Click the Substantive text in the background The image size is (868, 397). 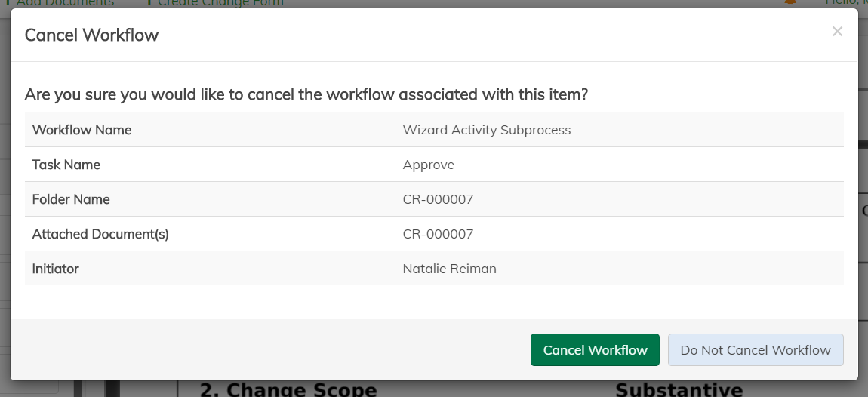679,389
